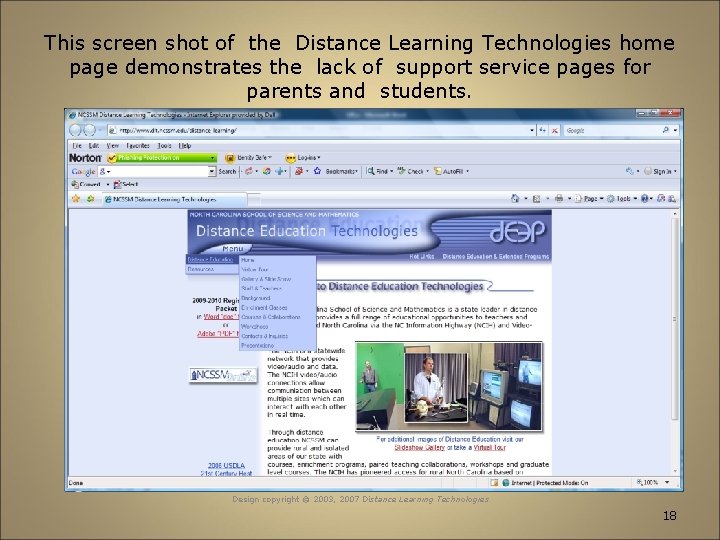Click the Google toolbar Sign In button

point(660,171)
